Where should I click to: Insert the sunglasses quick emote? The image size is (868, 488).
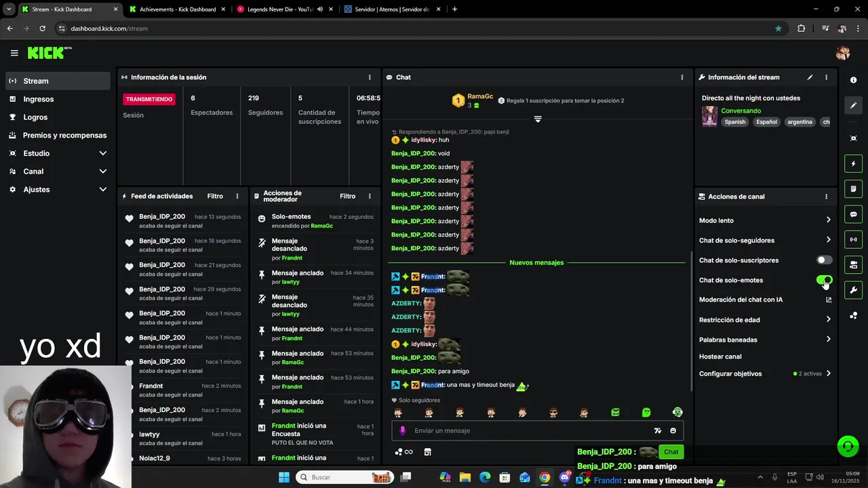coord(553,412)
